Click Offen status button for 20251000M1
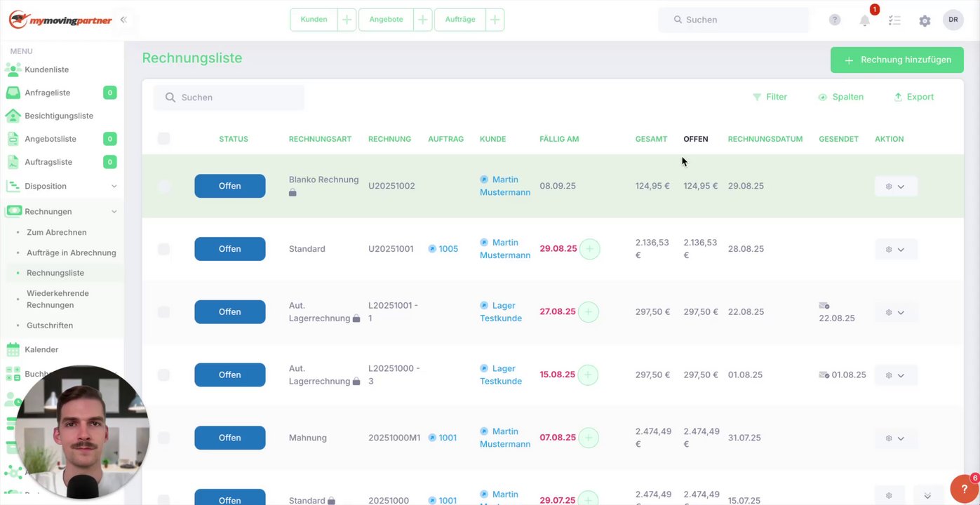980x505 pixels. [x=230, y=438]
